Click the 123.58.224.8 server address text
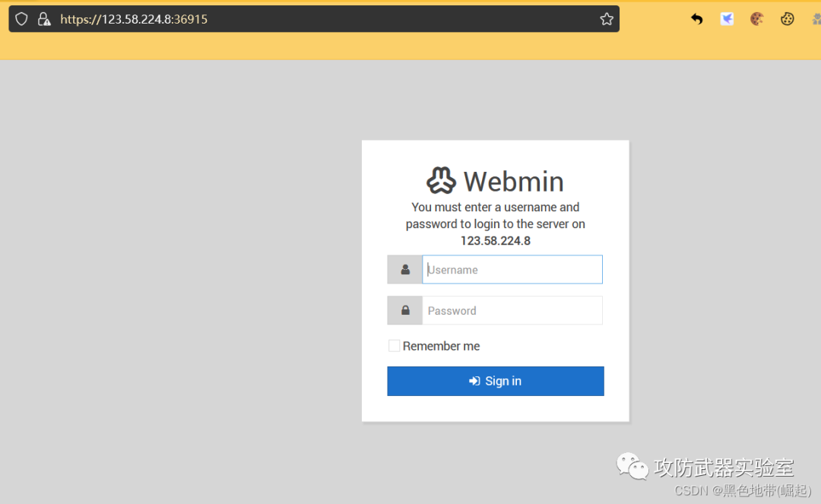Viewport: 821px width, 504px height. tap(496, 241)
